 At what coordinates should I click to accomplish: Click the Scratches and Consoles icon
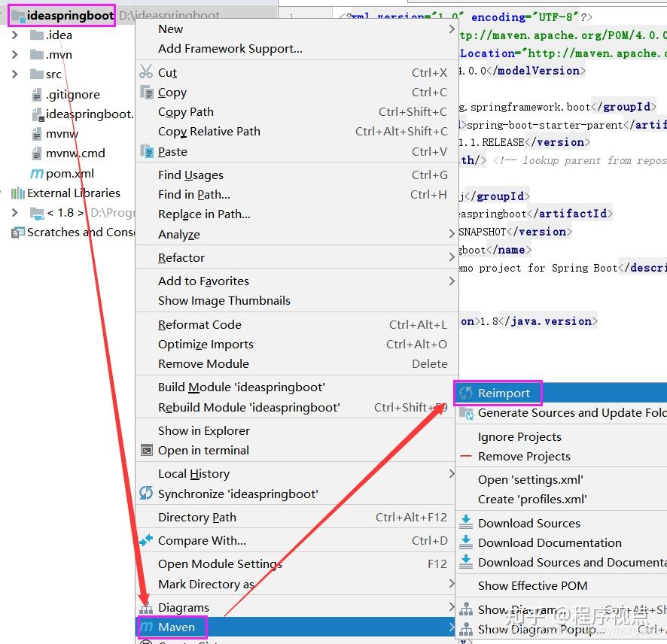(x=17, y=232)
